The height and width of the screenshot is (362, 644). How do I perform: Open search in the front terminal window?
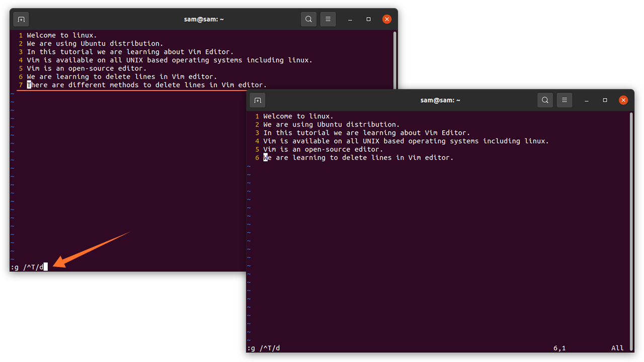[x=545, y=101]
